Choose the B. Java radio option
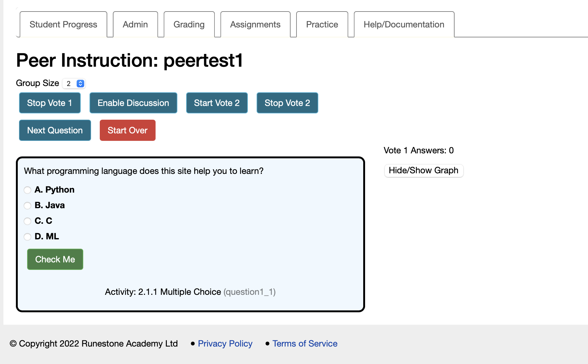 pos(27,205)
